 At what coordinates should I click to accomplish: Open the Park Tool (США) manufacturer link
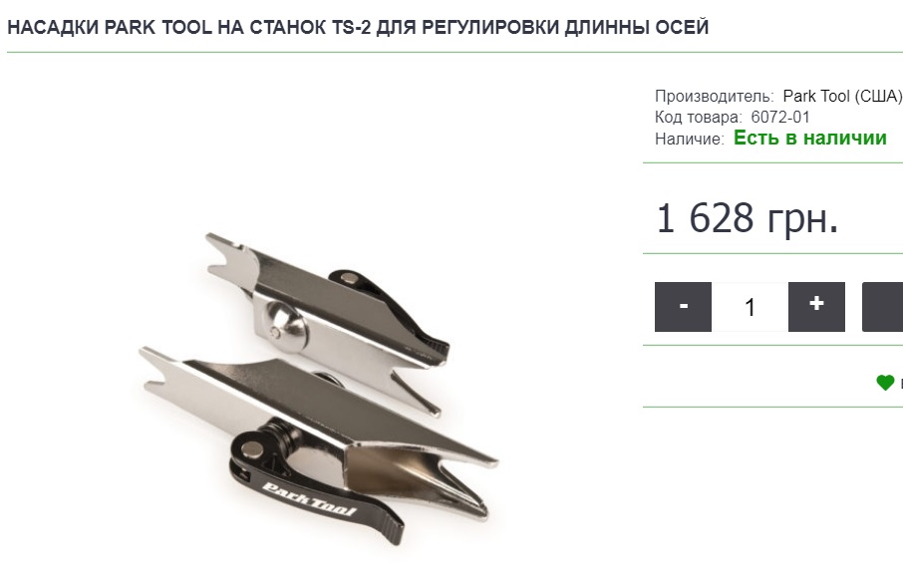pyautogui.click(x=842, y=97)
